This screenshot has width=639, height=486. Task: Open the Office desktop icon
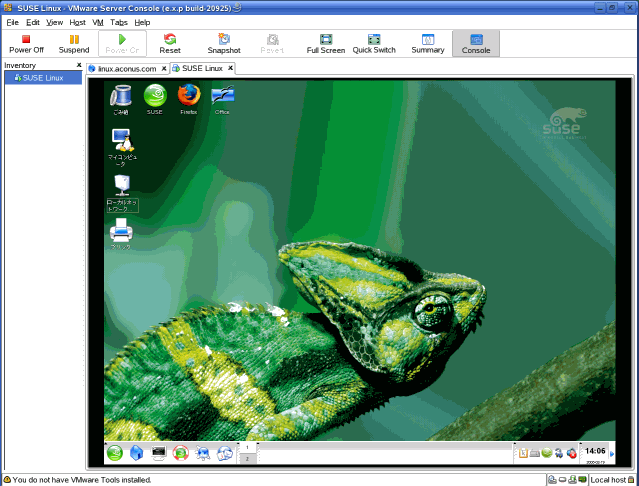(222, 98)
